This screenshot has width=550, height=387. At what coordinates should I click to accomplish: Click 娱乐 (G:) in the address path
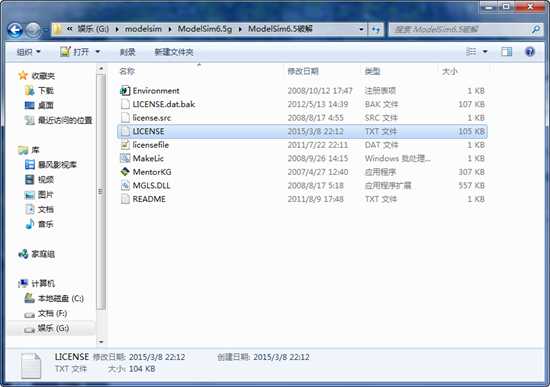pos(93,29)
